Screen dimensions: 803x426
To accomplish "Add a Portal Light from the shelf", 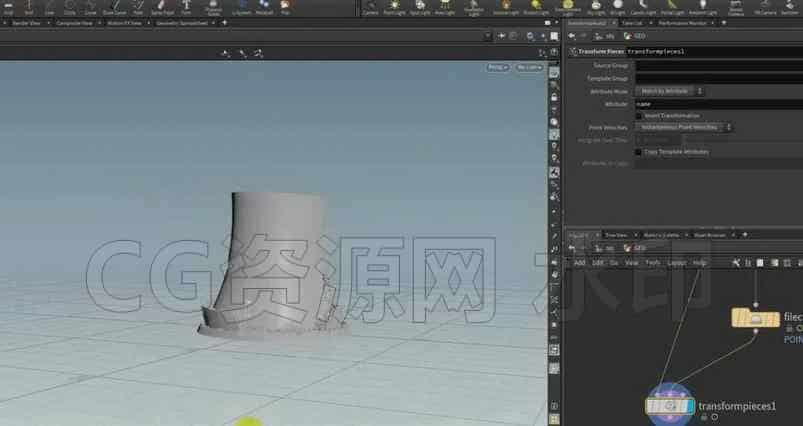I will point(672,7).
